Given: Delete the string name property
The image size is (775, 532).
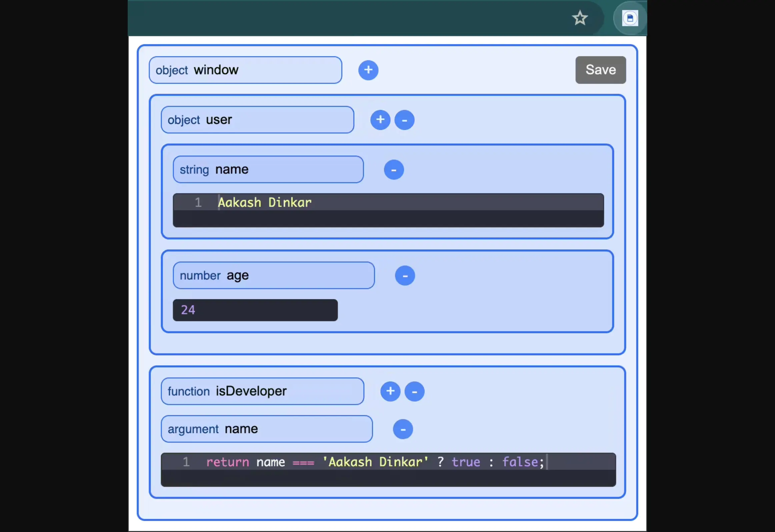Looking at the screenshot, I should point(394,170).
